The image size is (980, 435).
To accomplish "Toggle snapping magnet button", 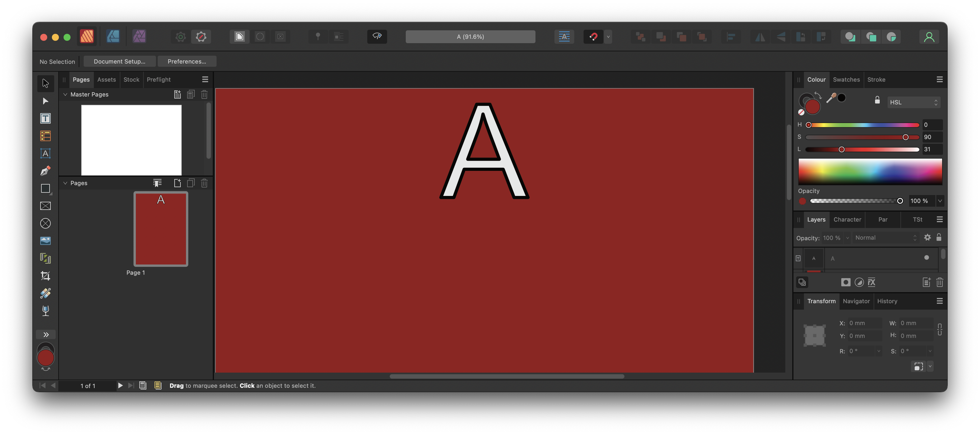I will 593,36.
